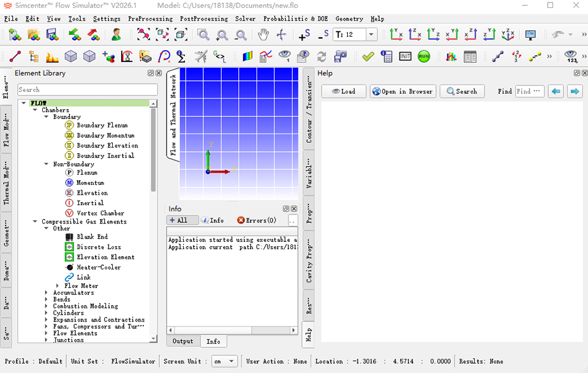The height and width of the screenshot is (373, 588).
Task: Click the red export arrow icon
Action: click(x=93, y=35)
